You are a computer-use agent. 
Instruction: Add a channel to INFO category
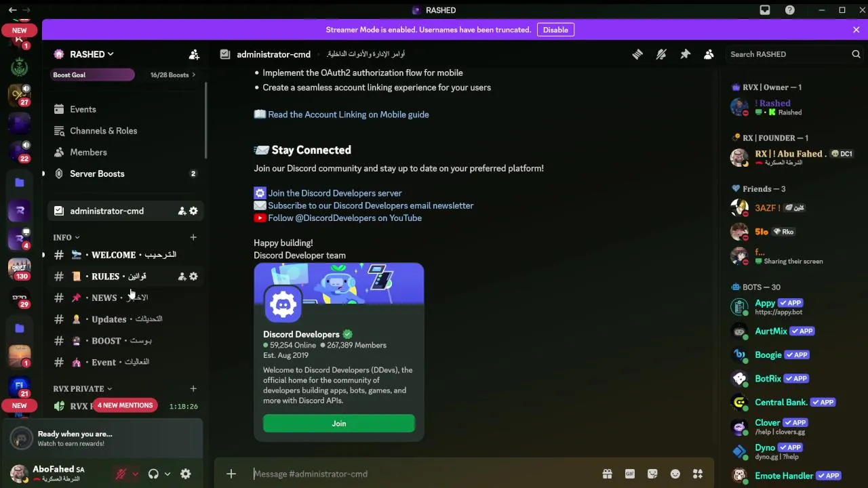[x=193, y=237]
